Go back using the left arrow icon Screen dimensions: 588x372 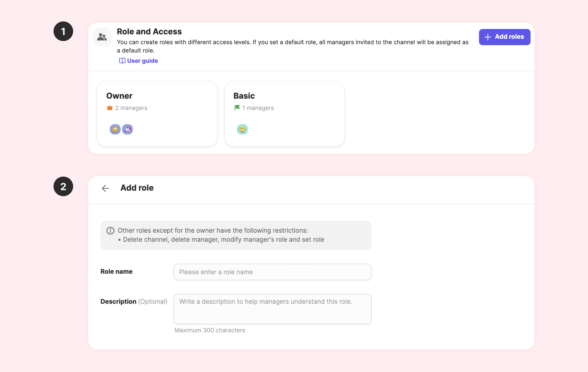[106, 188]
